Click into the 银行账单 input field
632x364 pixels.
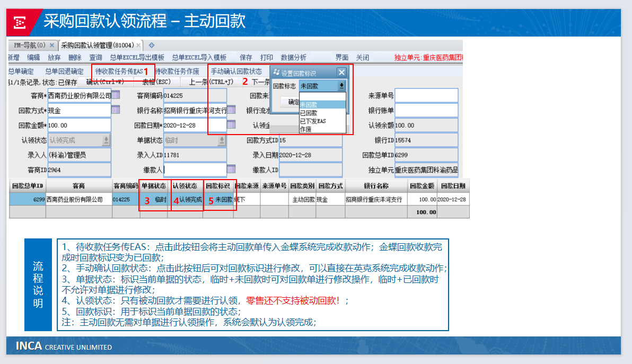426,110
